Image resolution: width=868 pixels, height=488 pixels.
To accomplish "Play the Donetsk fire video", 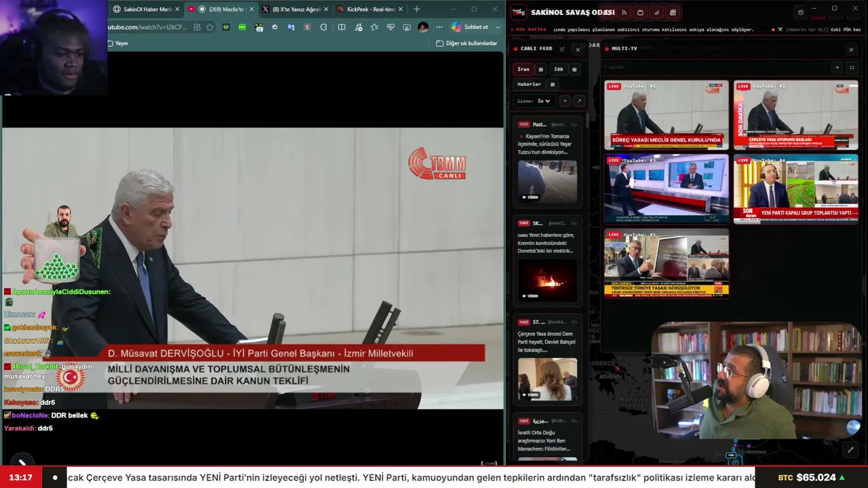I will coord(547,280).
